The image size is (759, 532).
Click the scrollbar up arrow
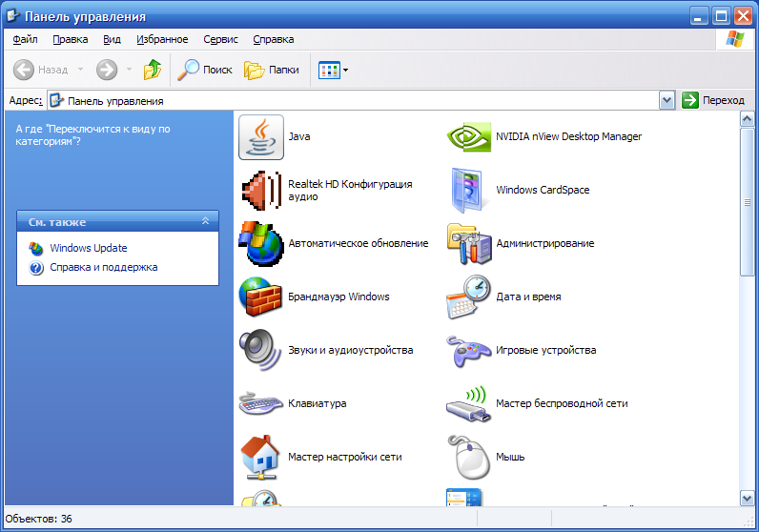(x=747, y=118)
